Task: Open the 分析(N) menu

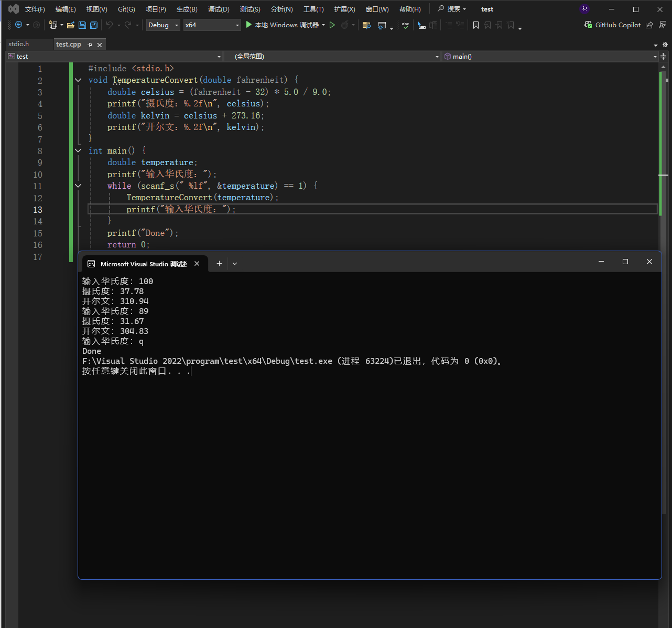Action: [281, 9]
